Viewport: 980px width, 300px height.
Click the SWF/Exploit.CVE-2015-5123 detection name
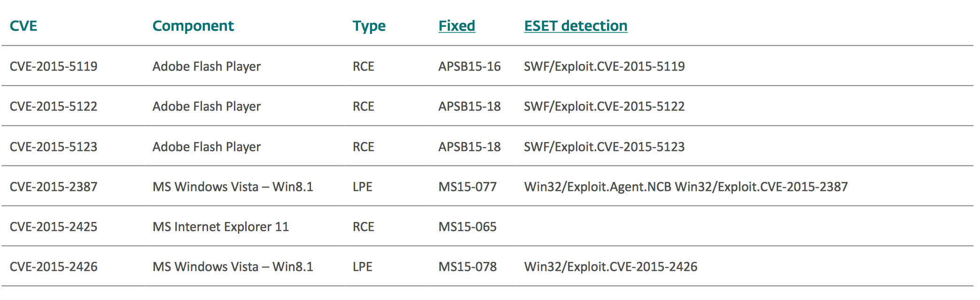[604, 147]
